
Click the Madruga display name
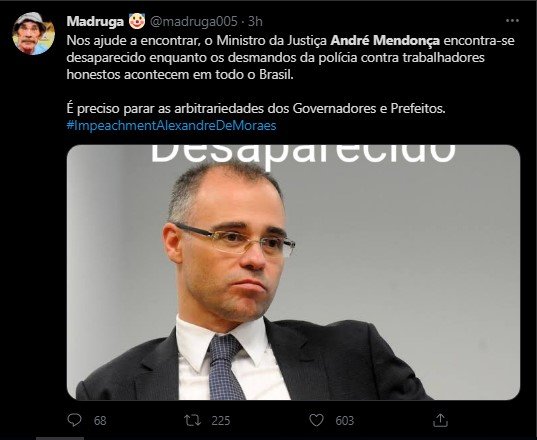click(95, 22)
